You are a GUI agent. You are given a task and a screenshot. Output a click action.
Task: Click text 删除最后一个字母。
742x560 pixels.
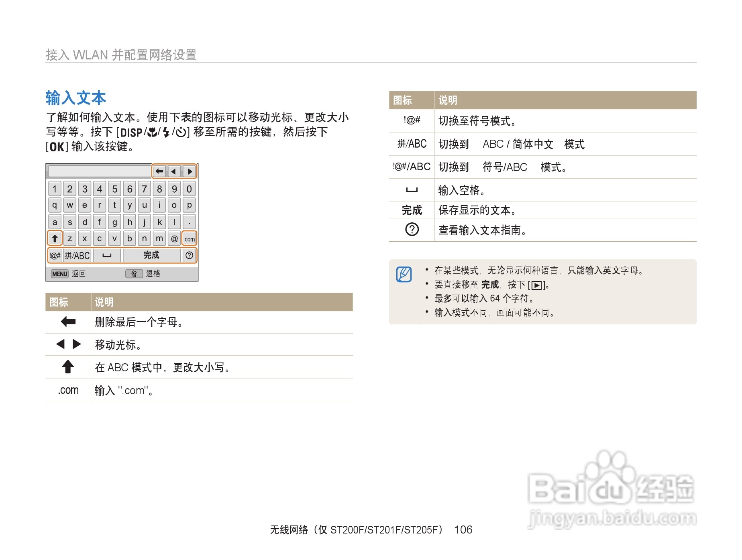point(139,322)
